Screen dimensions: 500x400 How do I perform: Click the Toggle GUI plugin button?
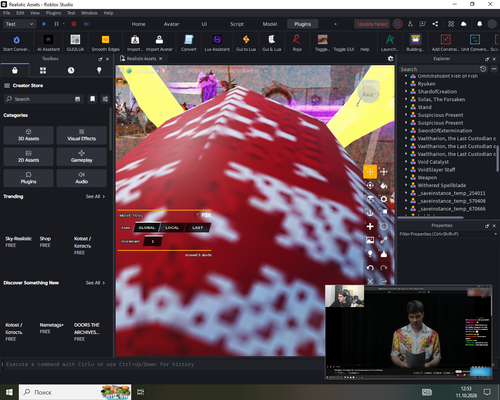(x=344, y=49)
